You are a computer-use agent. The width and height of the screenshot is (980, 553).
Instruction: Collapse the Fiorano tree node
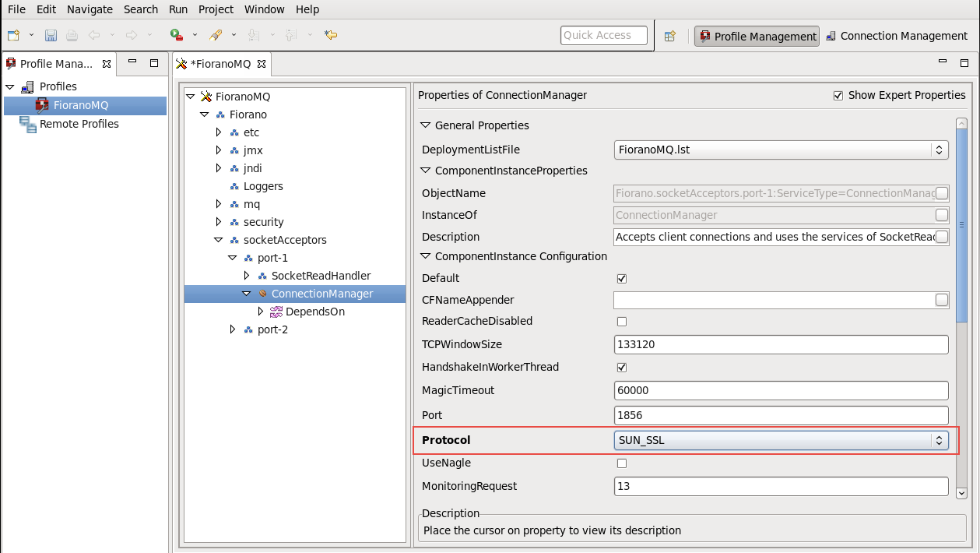[204, 114]
